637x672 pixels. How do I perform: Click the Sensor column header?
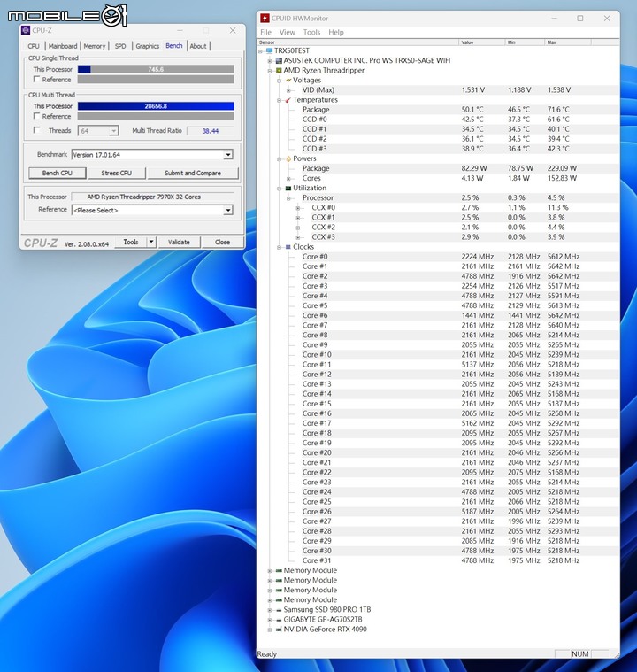[x=358, y=42]
